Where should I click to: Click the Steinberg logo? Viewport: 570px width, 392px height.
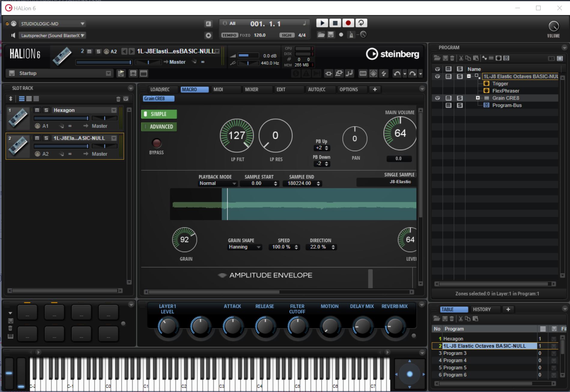coord(393,54)
